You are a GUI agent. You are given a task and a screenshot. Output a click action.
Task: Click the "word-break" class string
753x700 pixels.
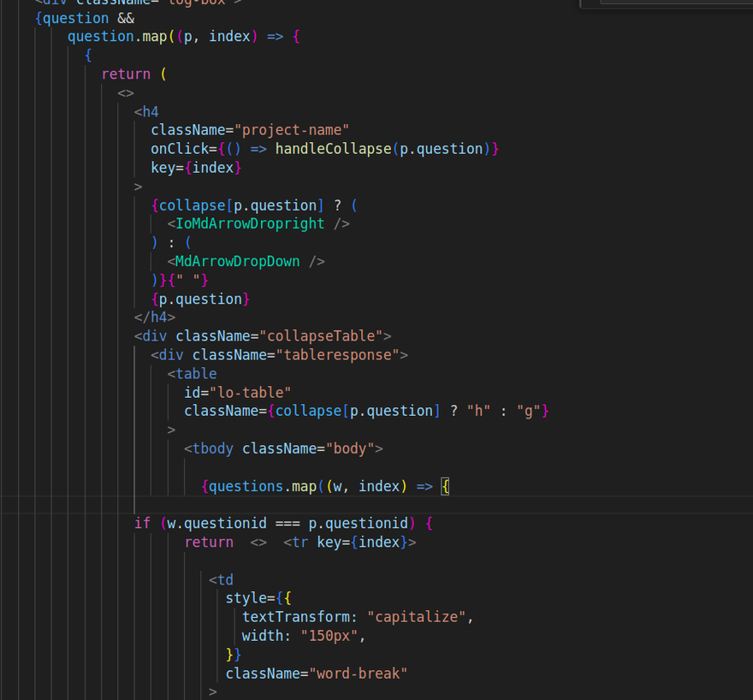[359, 673]
